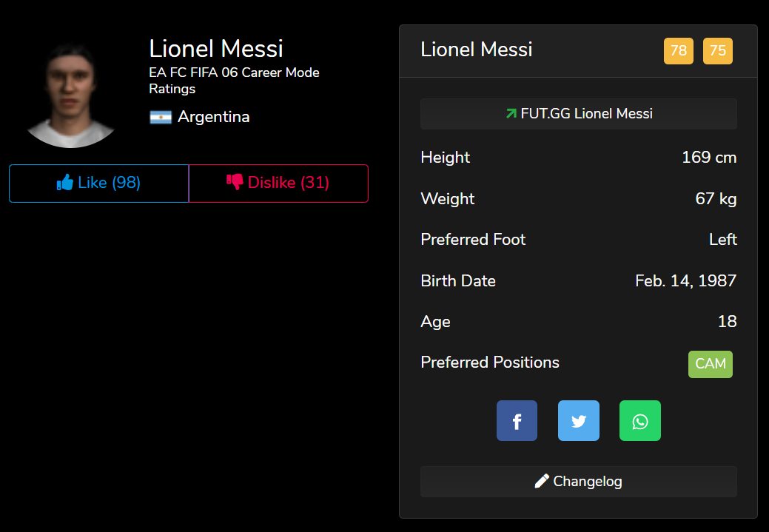Image resolution: width=769 pixels, height=532 pixels.
Task: Open the FUT.GG Lionel Messi link
Action: click(x=579, y=114)
